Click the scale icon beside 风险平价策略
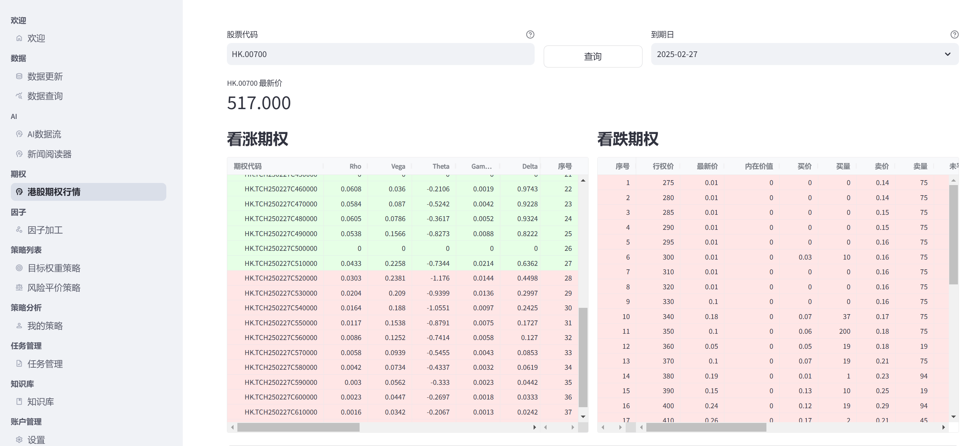The image size is (980, 446). [19, 288]
